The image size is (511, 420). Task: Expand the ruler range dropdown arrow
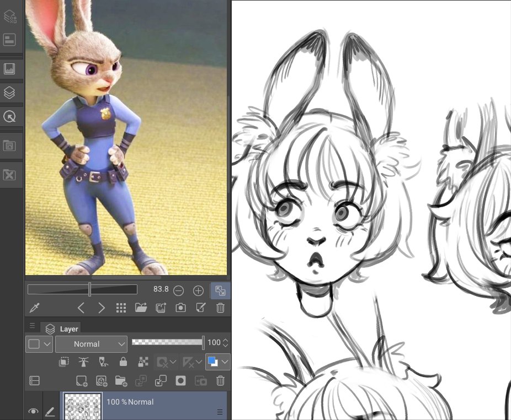click(199, 362)
